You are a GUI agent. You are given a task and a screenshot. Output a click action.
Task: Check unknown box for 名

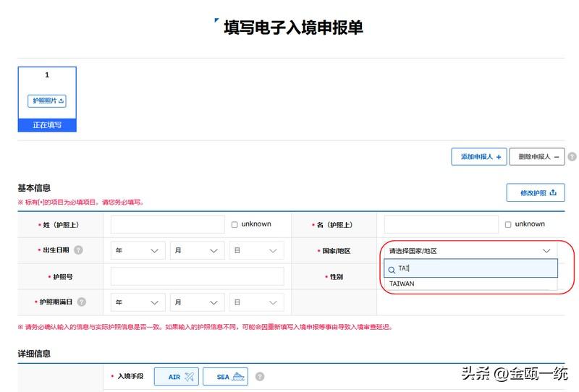[x=508, y=224]
